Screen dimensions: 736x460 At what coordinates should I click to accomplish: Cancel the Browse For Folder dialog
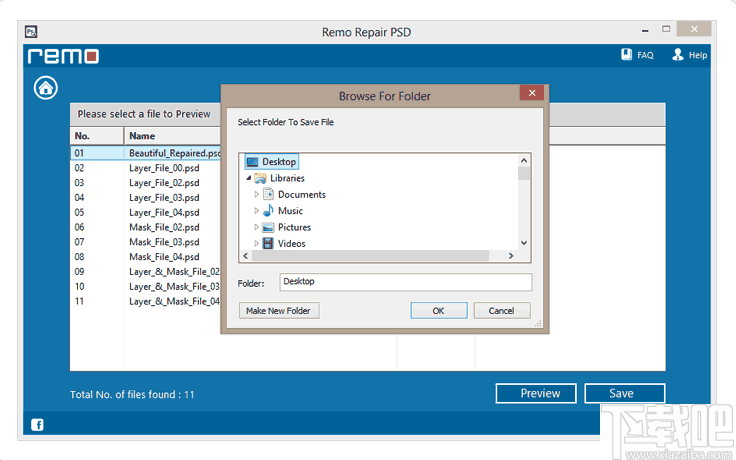501,311
